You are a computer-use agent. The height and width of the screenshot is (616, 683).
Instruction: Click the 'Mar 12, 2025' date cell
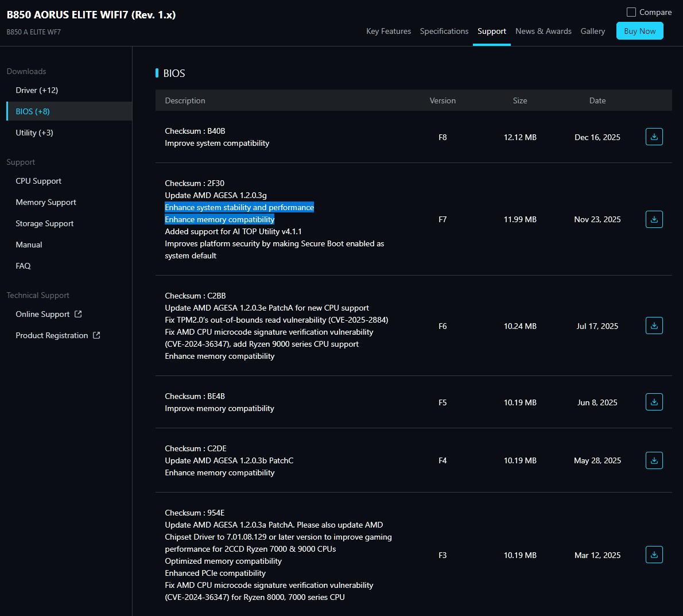click(x=597, y=556)
